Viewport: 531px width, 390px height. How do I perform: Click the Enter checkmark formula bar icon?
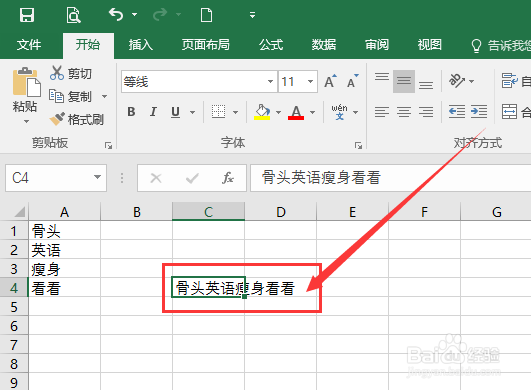click(192, 178)
